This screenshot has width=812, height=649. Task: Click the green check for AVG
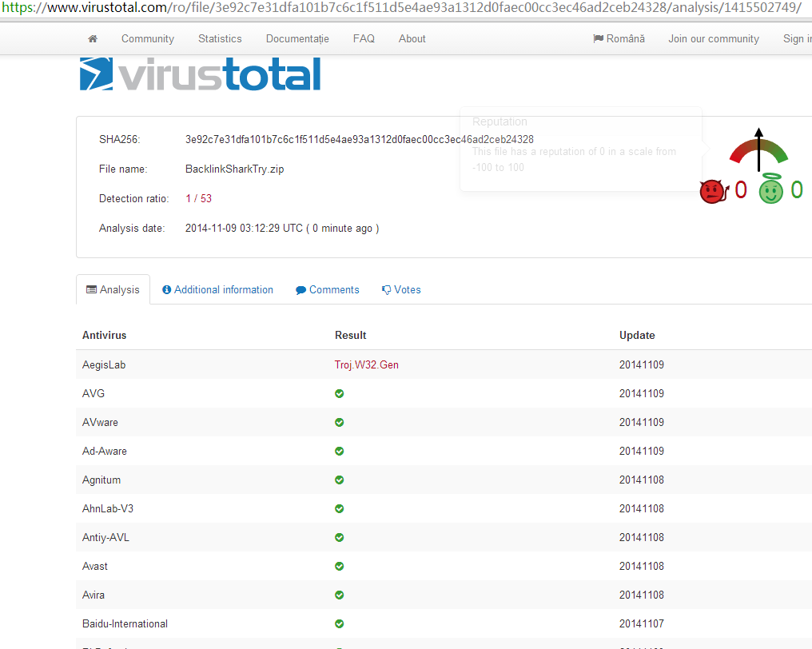[339, 394]
